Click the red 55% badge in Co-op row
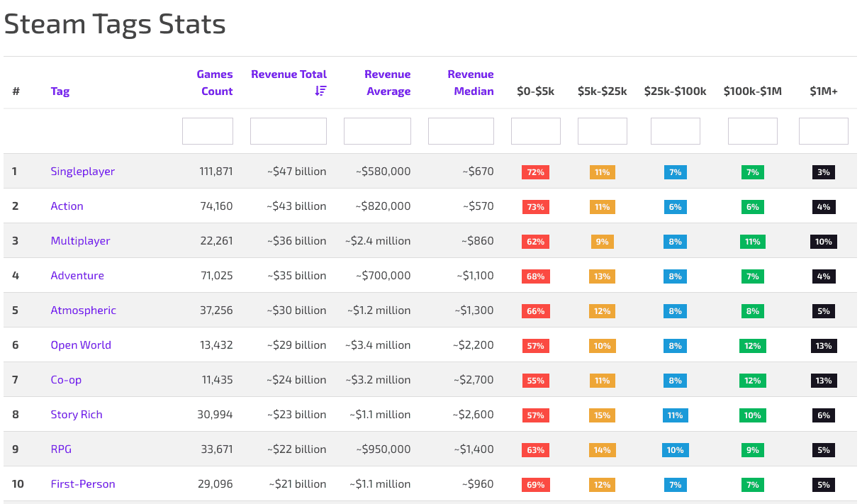Screen dimensions: 862x504 pyautogui.click(x=536, y=381)
